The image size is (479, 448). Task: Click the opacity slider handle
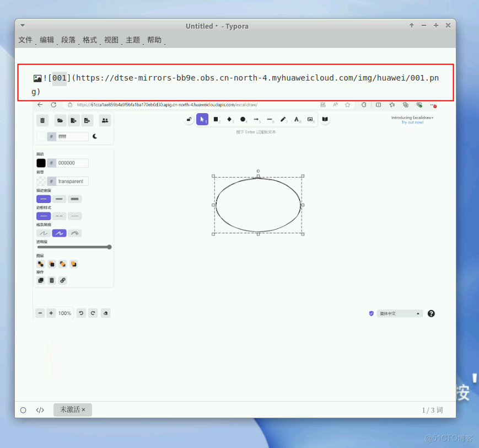pyautogui.click(x=109, y=247)
